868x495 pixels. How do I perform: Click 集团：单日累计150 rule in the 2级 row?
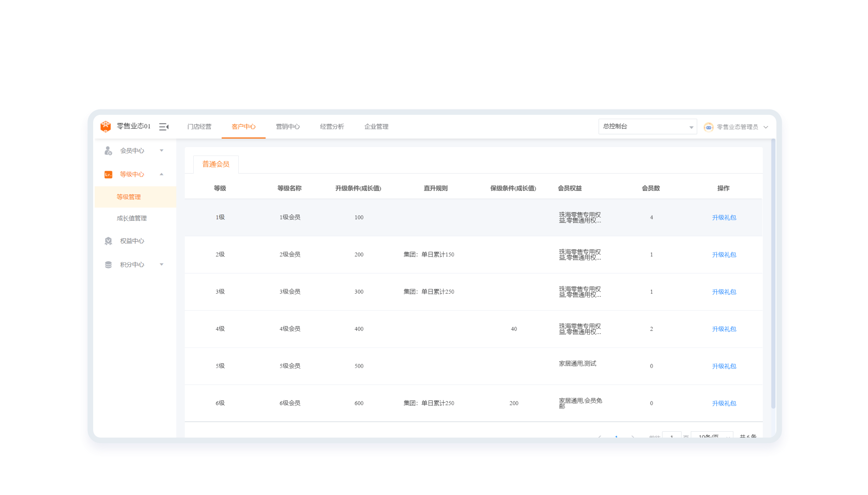coord(429,254)
